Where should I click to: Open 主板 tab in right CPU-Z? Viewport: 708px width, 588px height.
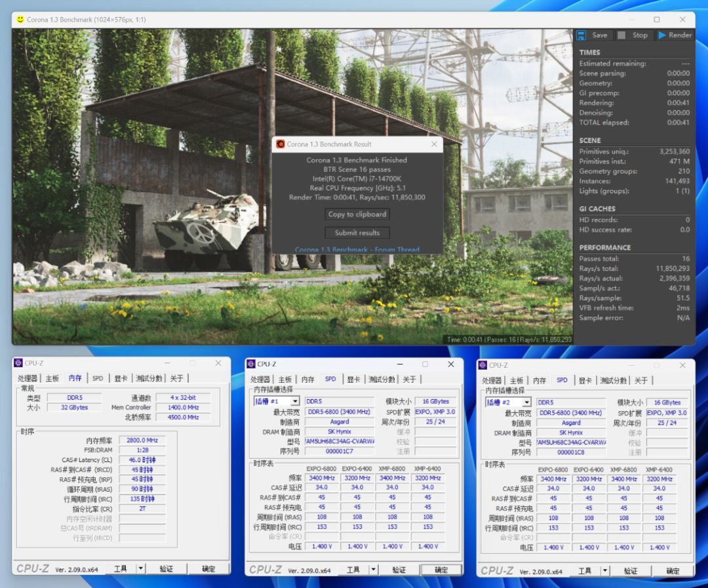tap(517, 380)
